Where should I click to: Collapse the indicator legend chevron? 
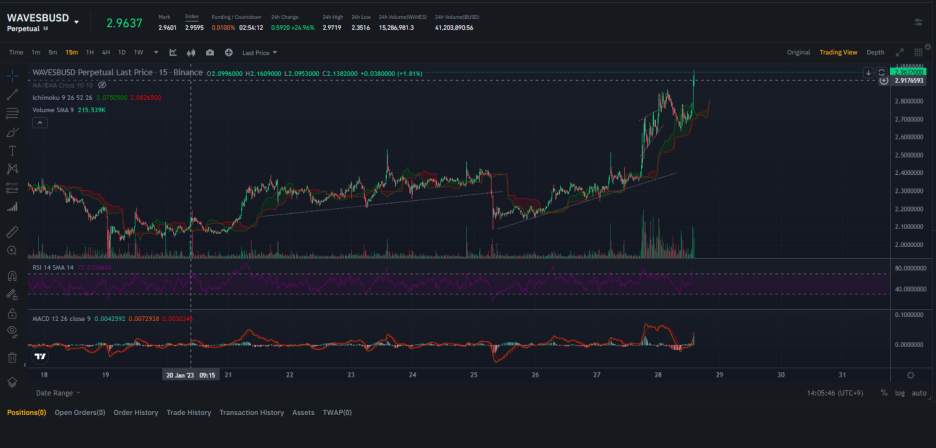click(x=38, y=123)
